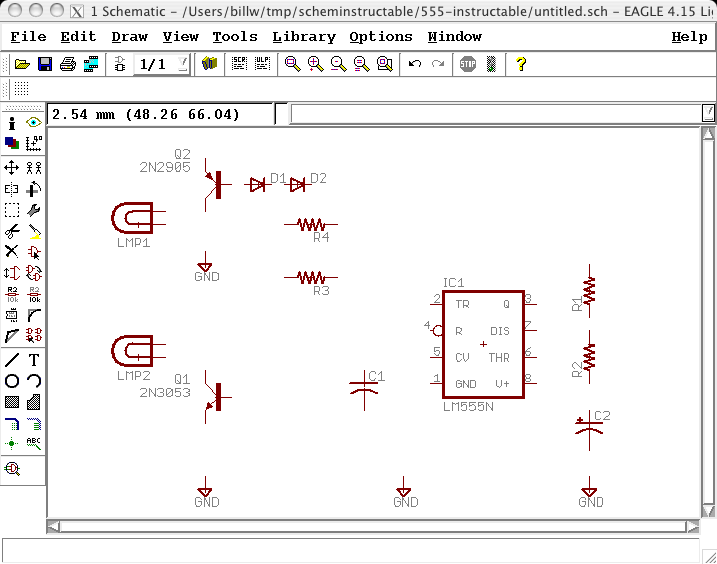Redraw the screen with the magnifier icon
The width and height of the screenshot is (717, 564).
[361, 64]
